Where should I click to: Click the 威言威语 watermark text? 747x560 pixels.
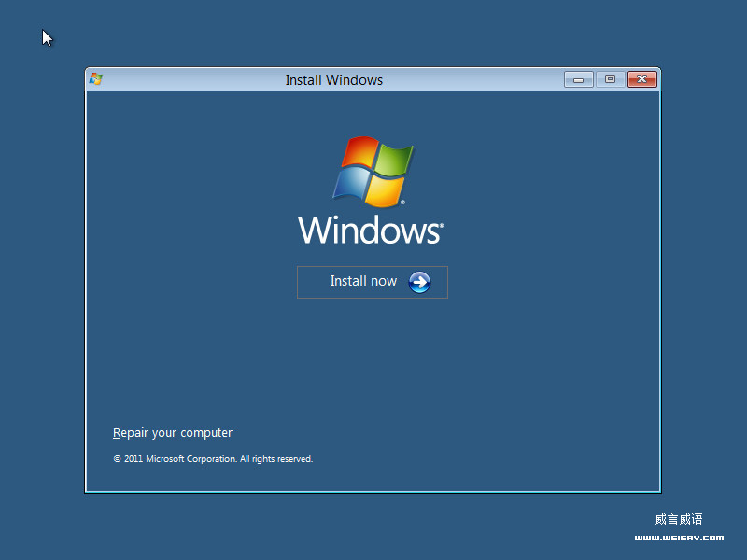coord(679,519)
